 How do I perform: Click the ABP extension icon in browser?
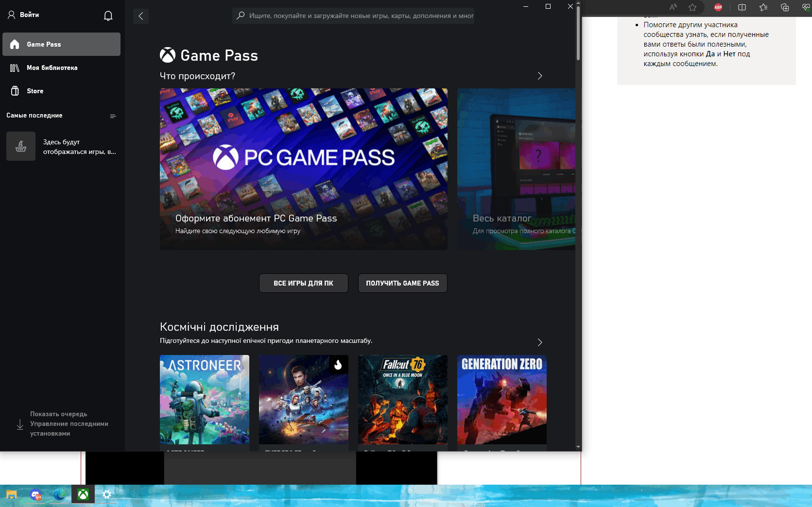coord(718,7)
